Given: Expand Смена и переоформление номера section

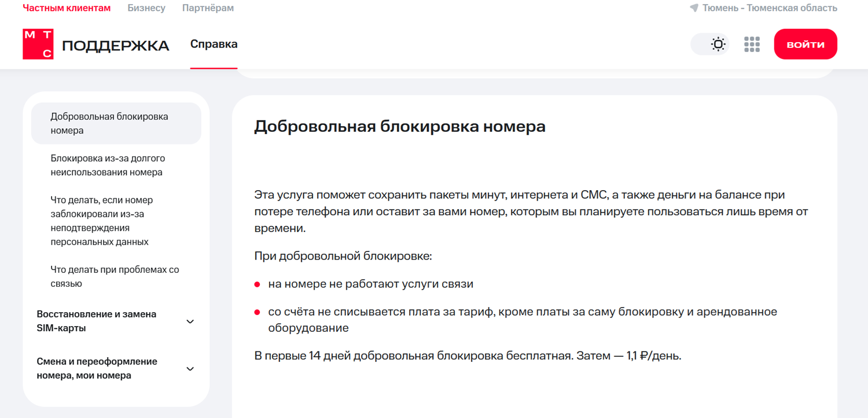Looking at the screenshot, I should point(116,368).
